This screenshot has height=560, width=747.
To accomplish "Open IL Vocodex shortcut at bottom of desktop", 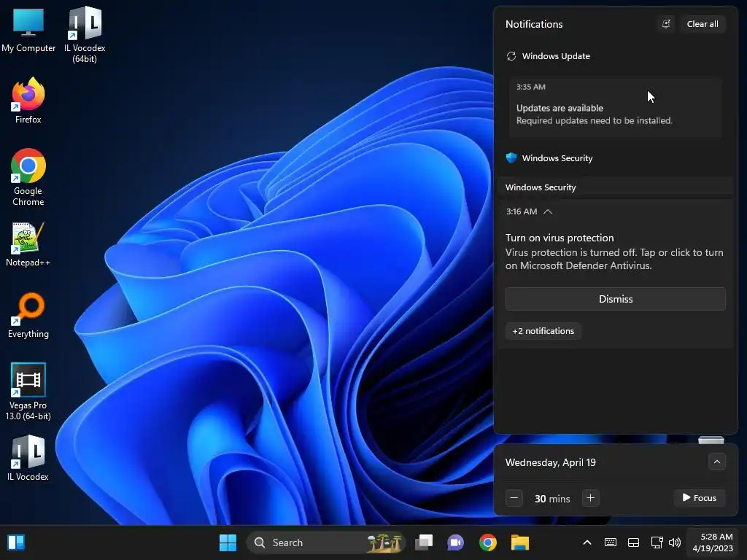I will point(28,458).
